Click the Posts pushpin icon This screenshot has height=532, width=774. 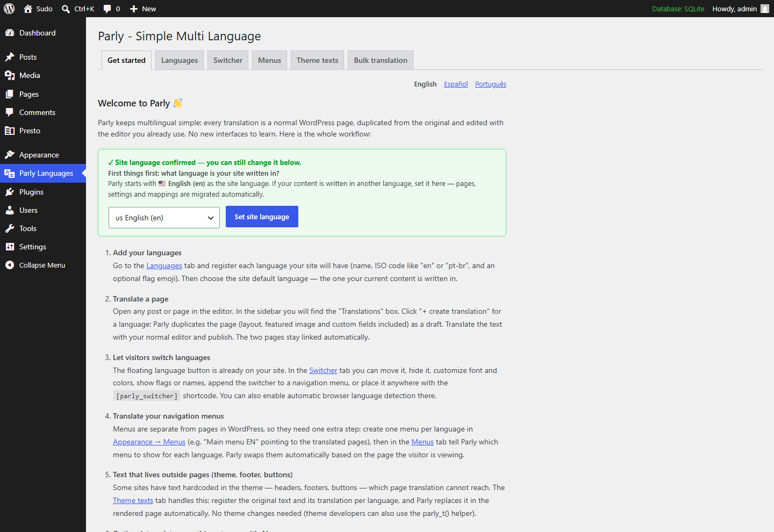pyautogui.click(x=10, y=57)
